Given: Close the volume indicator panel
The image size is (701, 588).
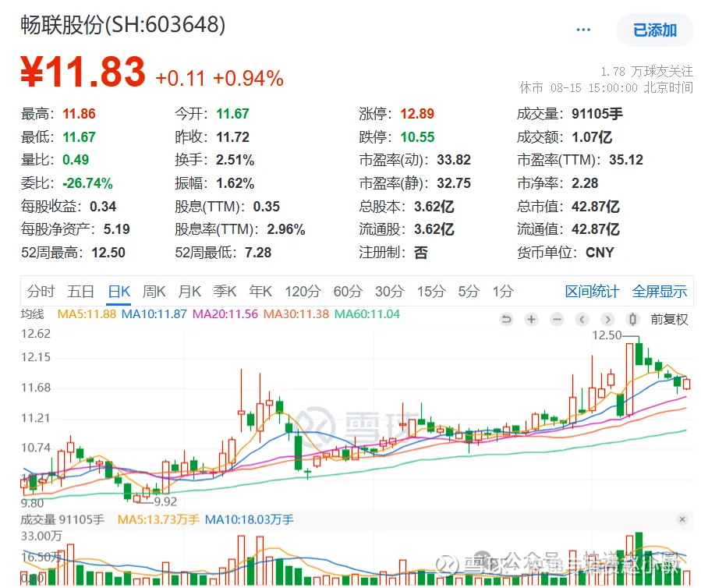Looking at the screenshot, I should click(682, 519).
